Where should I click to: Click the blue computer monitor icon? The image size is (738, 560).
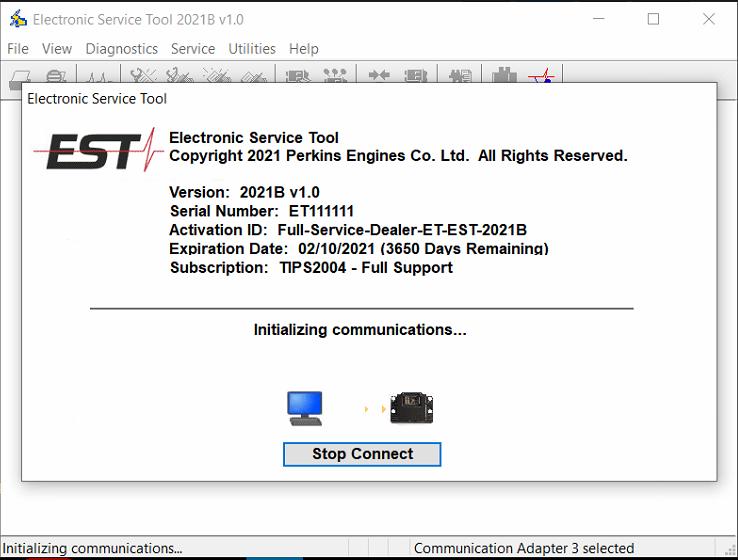pyautogui.click(x=305, y=408)
